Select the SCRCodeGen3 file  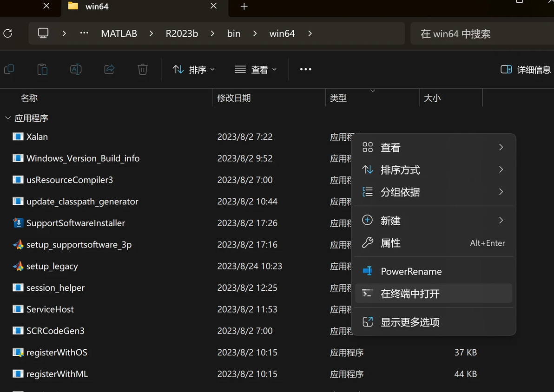point(55,331)
